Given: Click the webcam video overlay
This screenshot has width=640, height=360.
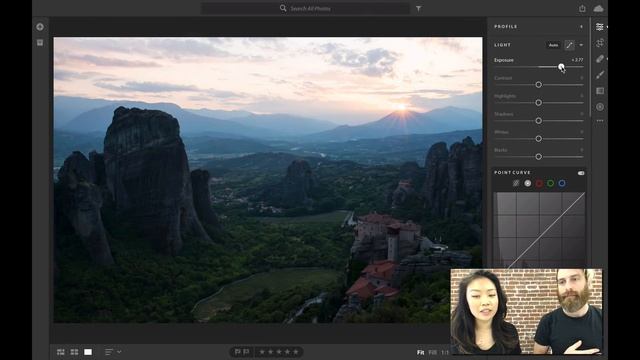Looking at the screenshot, I should point(527,311).
